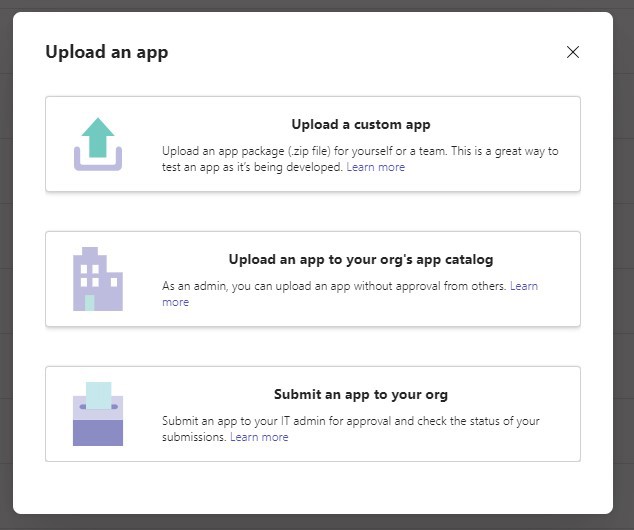Click the 'Upload an app' dialog title
Viewport: 634px width, 530px height.
point(107,52)
